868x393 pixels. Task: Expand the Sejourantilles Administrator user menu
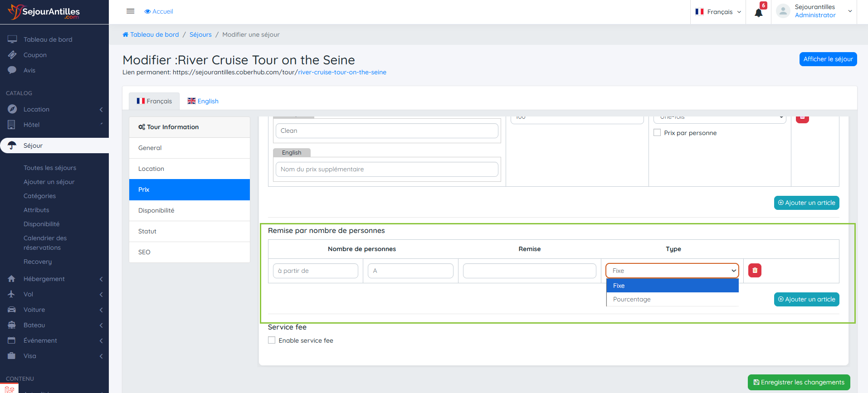[814, 11]
